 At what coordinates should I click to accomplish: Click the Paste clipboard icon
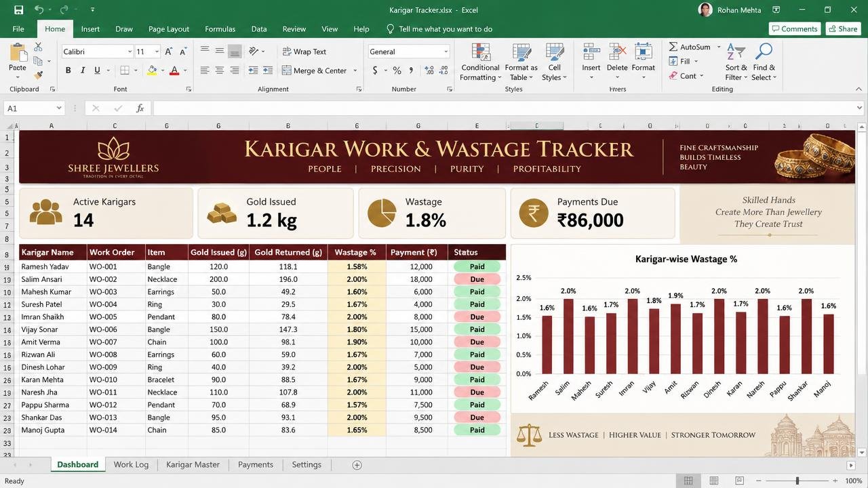click(x=18, y=52)
